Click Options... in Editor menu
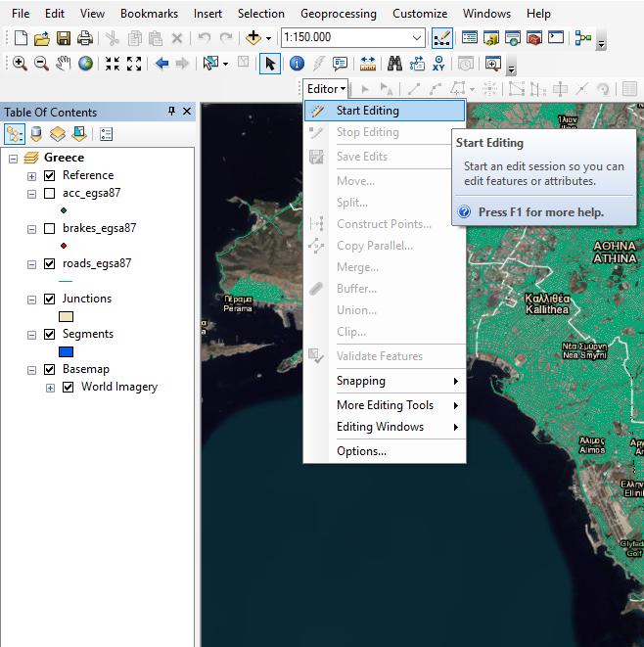 385,451
